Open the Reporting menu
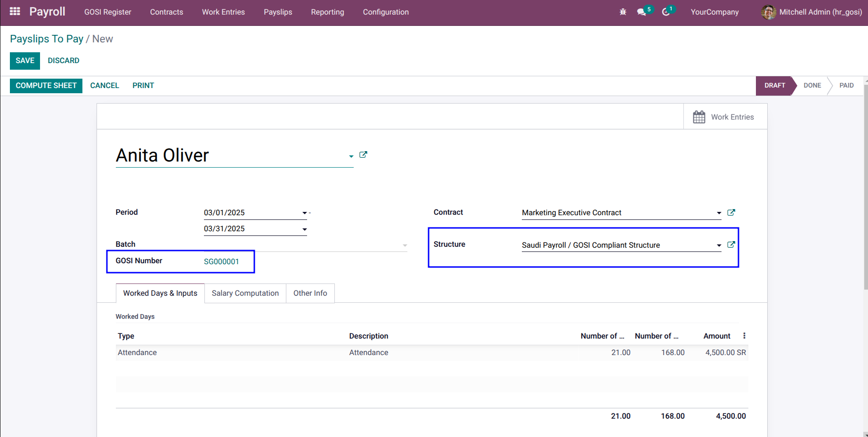The image size is (868, 437). (x=327, y=12)
